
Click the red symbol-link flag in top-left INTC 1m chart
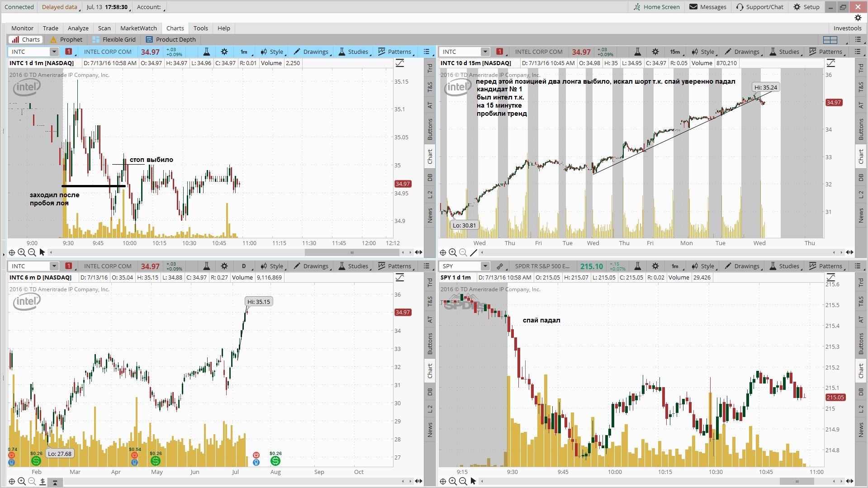click(x=68, y=52)
